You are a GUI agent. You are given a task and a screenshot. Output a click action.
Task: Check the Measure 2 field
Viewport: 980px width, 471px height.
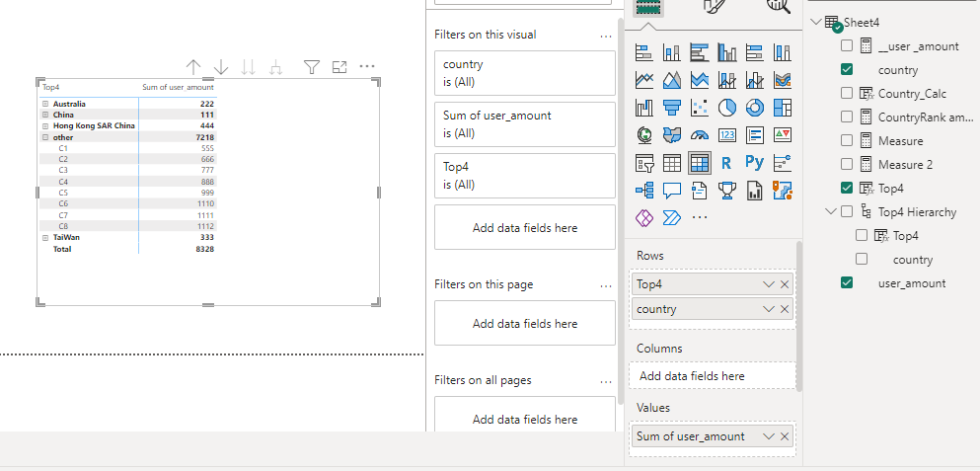[x=846, y=165]
